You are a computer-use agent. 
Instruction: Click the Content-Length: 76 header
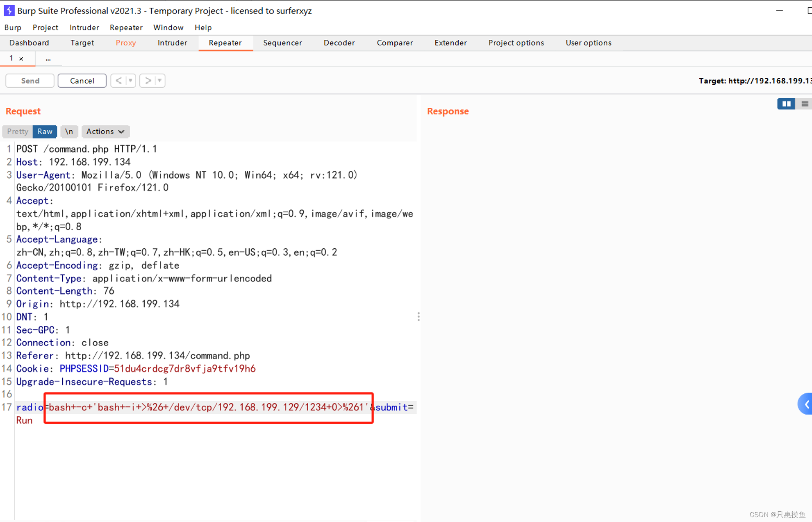tap(65, 291)
